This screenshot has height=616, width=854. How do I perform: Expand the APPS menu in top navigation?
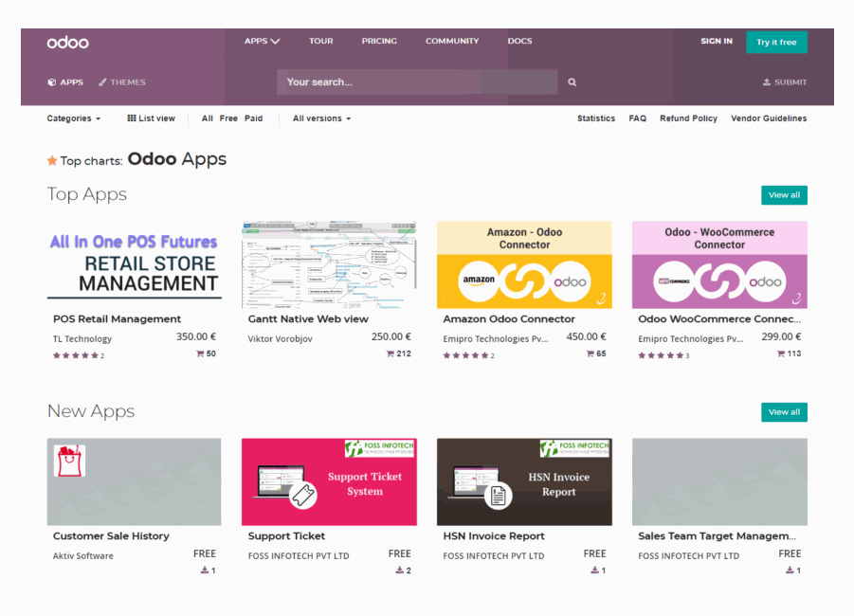(262, 41)
